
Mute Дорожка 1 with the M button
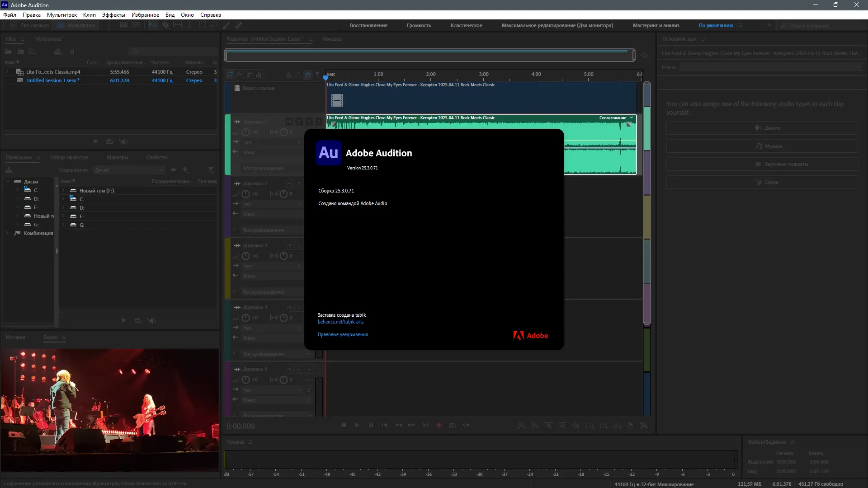289,122
